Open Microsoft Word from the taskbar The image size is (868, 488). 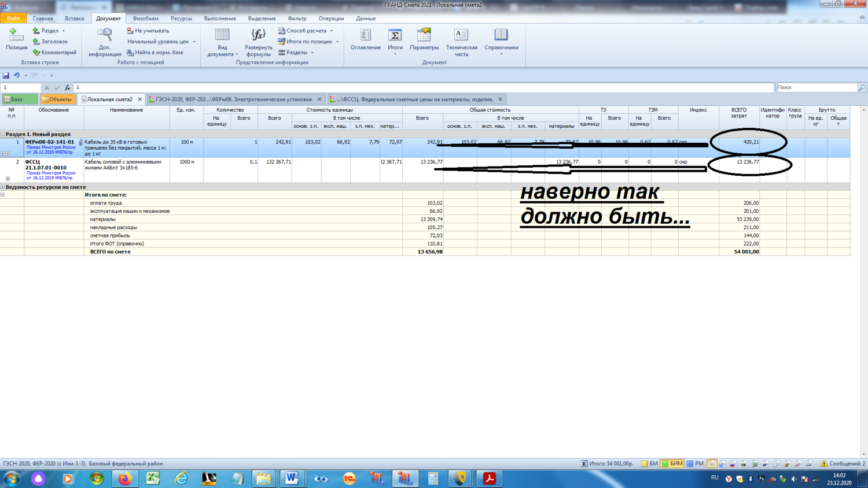(x=292, y=479)
